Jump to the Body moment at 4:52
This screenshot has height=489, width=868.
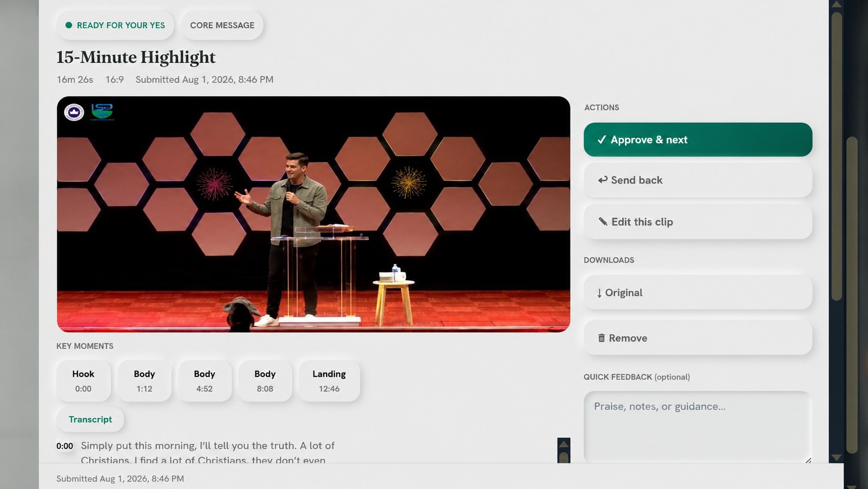(x=205, y=381)
